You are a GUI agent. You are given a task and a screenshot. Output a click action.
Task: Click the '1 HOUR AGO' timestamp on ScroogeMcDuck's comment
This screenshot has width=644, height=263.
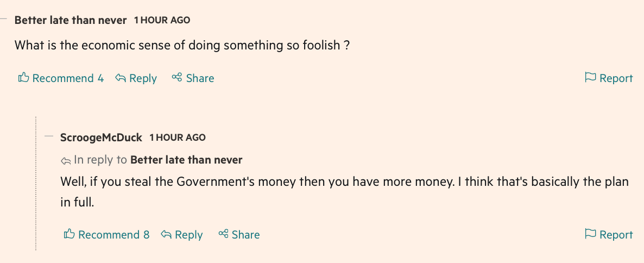click(x=178, y=137)
